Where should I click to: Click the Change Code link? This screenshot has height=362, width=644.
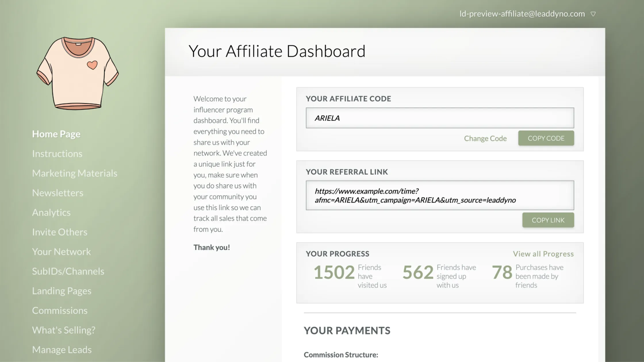click(x=485, y=138)
